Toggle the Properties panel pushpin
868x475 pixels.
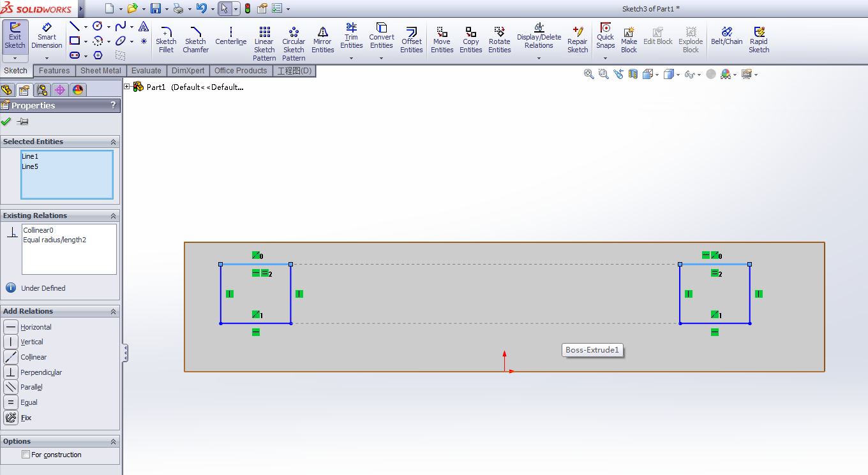point(22,122)
